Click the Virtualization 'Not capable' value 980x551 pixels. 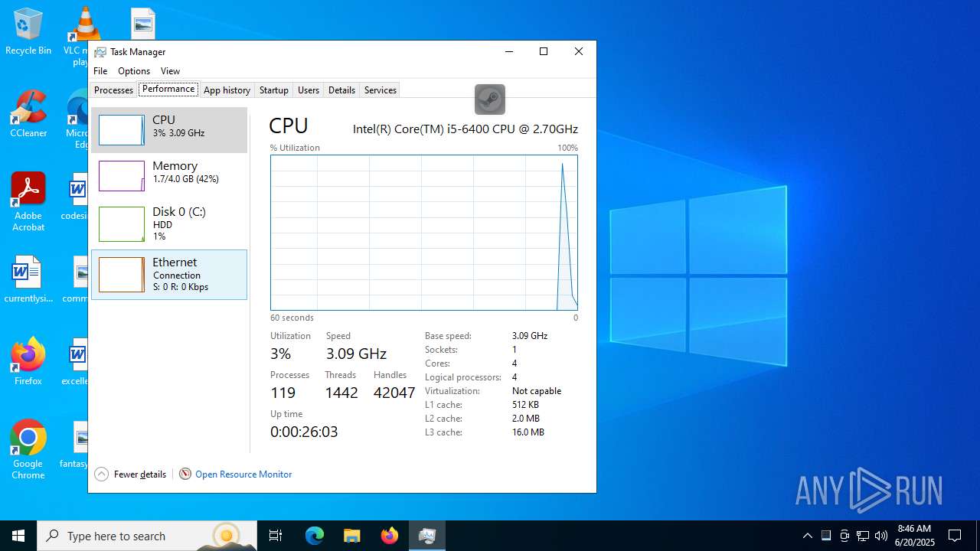coord(537,391)
